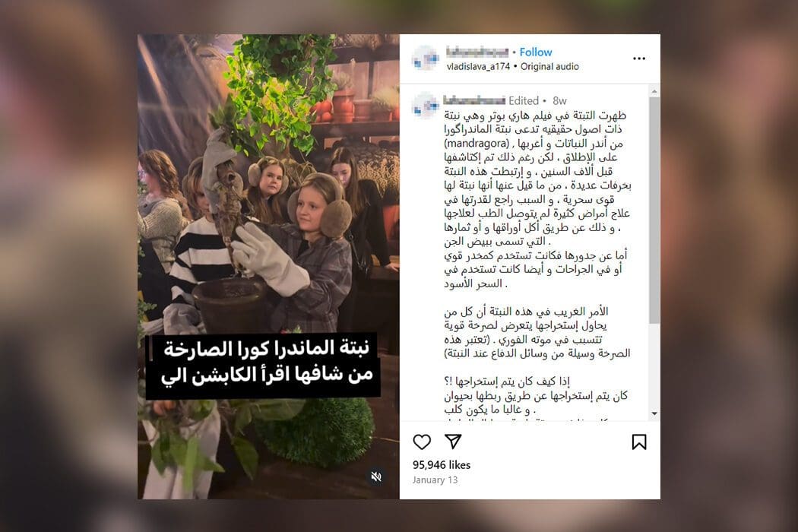Open the three-dot more options menu
Image resolution: width=798 pixels, height=532 pixels.
638,59
